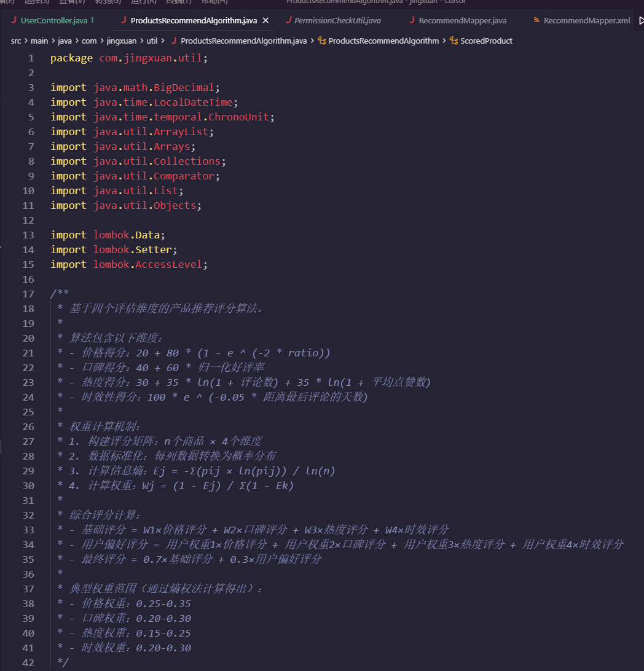The width and height of the screenshot is (644, 671).
Task: Click comment '1. 构建评分矩阵: n个商品 × 4个维度'
Action: click(x=165, y=441)
